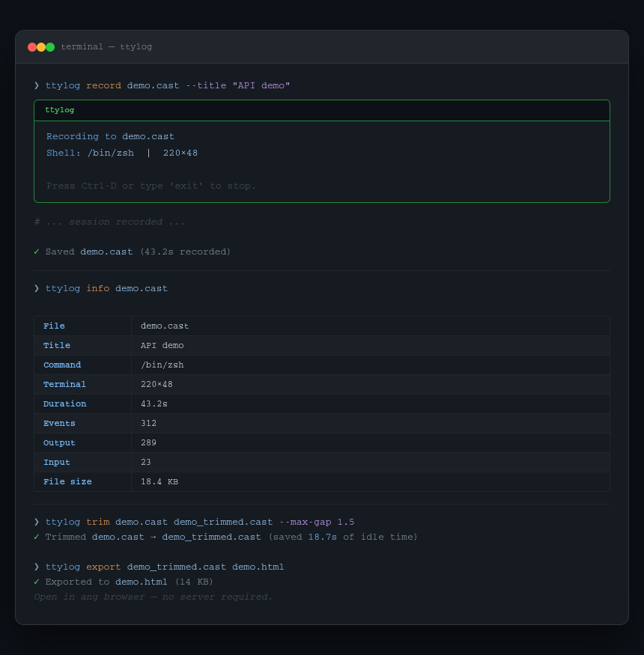Screen dimensions: 644x655
Task: Click the '289' output value
Action: (149, 443)
